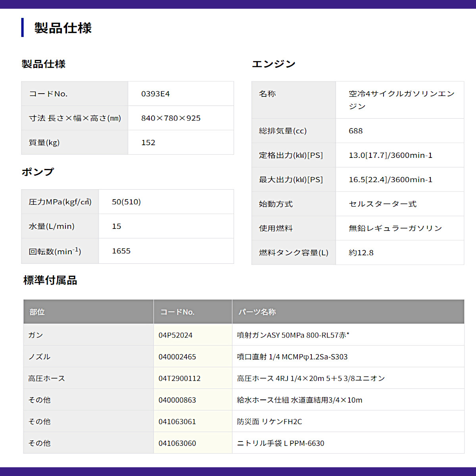The width and height of the screenshot is (476, 476).
Task: Select nozzle part code 040002465
Action: tap(177, 357)
